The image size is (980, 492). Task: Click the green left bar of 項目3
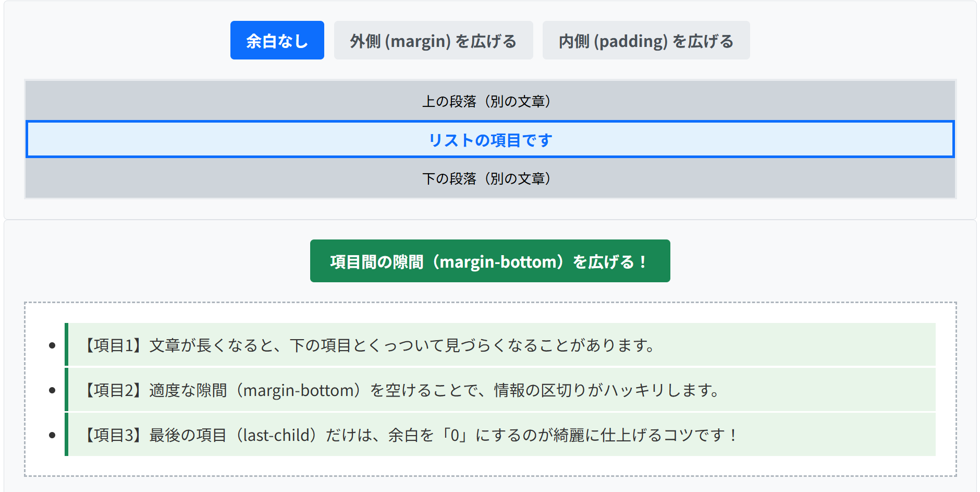pyautogui.click(x=67, y=435)
